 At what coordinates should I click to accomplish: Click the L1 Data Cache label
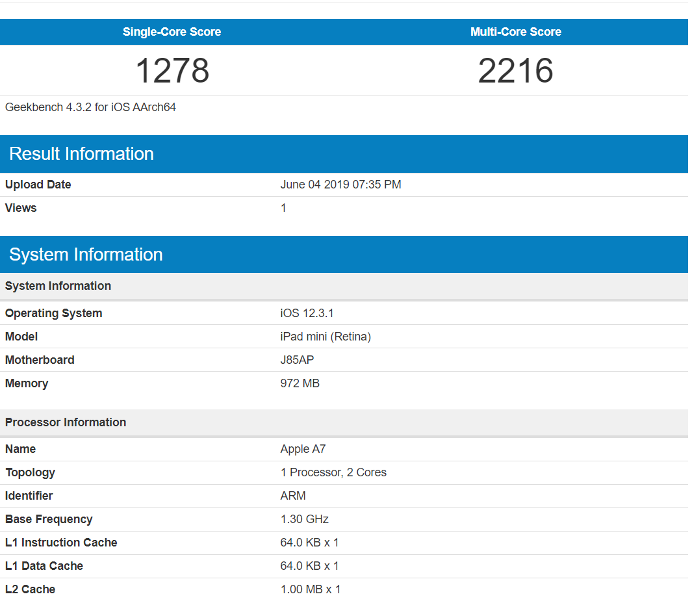(x=44, y=566)
